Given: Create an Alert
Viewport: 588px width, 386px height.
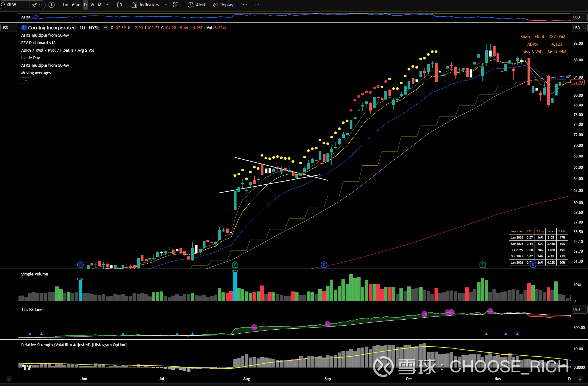Looking at the screenshot, I should pyautogui.click(x=196, y=5).
